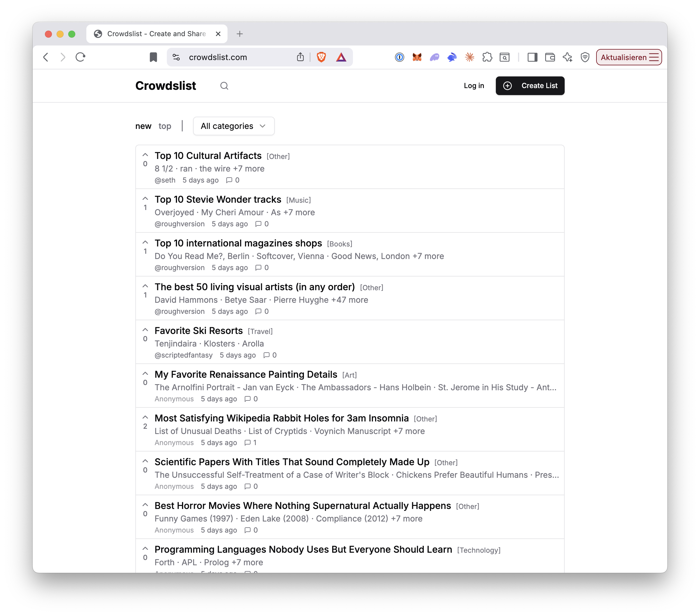The width and height of the screenshot is (700, 616).
Task: Click the Crowdslist search magnifier
Action: point(224,85)
